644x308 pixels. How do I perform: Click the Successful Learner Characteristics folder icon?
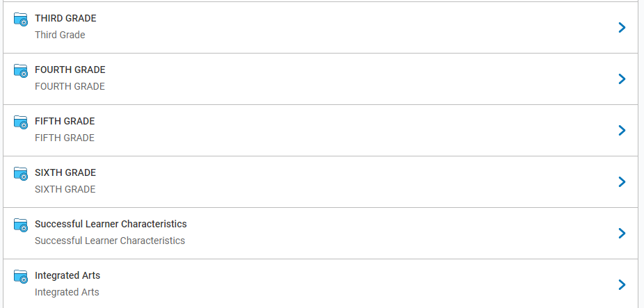[x=21, y=225]
